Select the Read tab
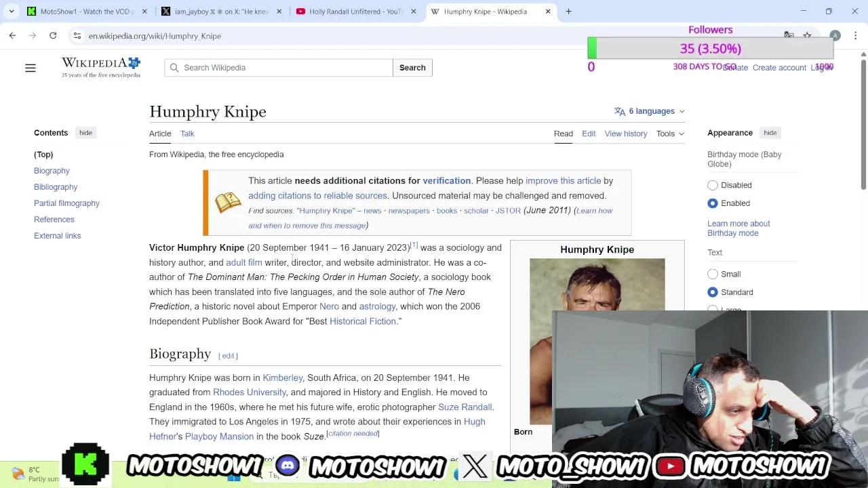 564,134
